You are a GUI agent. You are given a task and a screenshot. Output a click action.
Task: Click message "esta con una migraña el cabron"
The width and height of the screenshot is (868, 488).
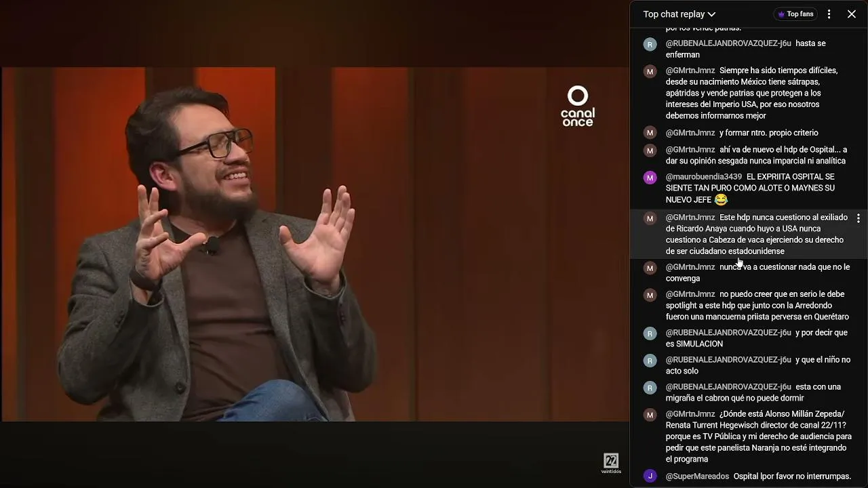point(753,392)
